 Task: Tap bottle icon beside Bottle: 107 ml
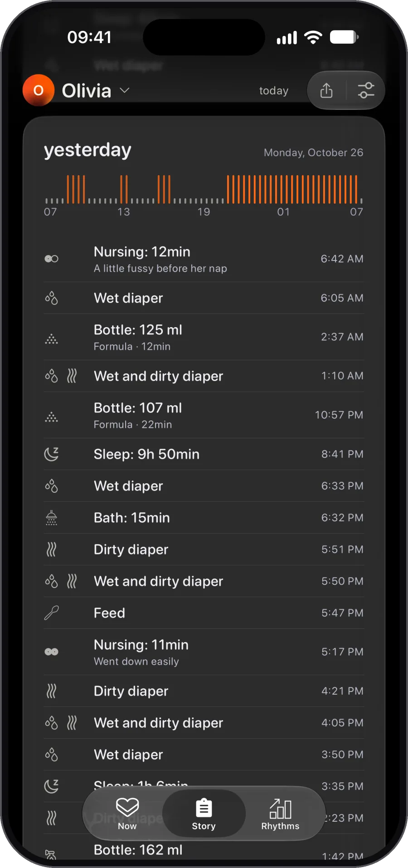[x=51, y=417]
